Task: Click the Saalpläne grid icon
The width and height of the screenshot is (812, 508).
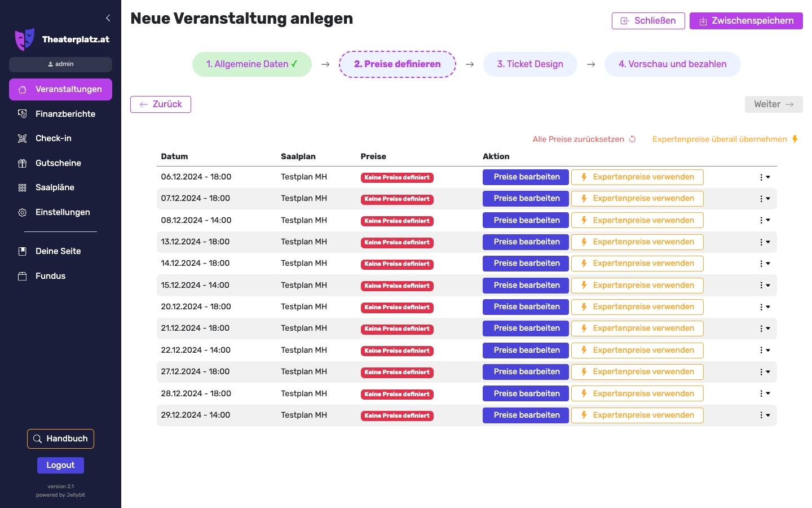Action: [23, 187]
